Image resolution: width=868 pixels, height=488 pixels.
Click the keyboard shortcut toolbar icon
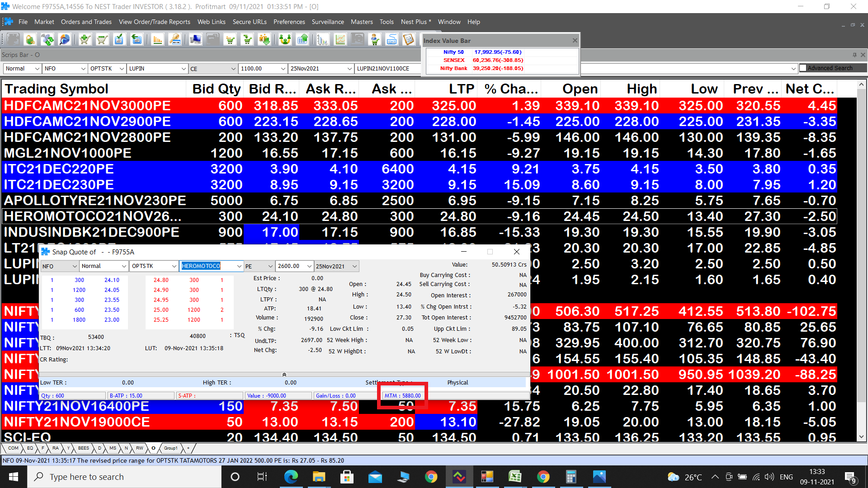392,40
